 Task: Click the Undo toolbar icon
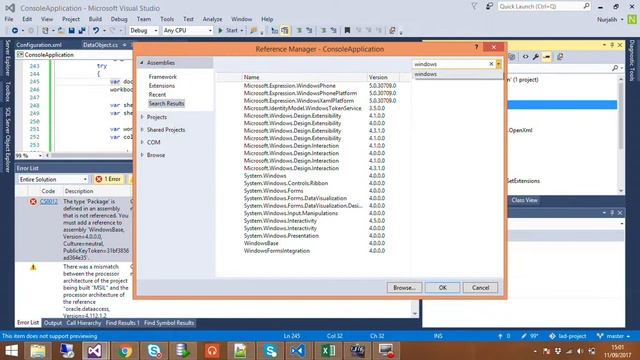(96, 31)
